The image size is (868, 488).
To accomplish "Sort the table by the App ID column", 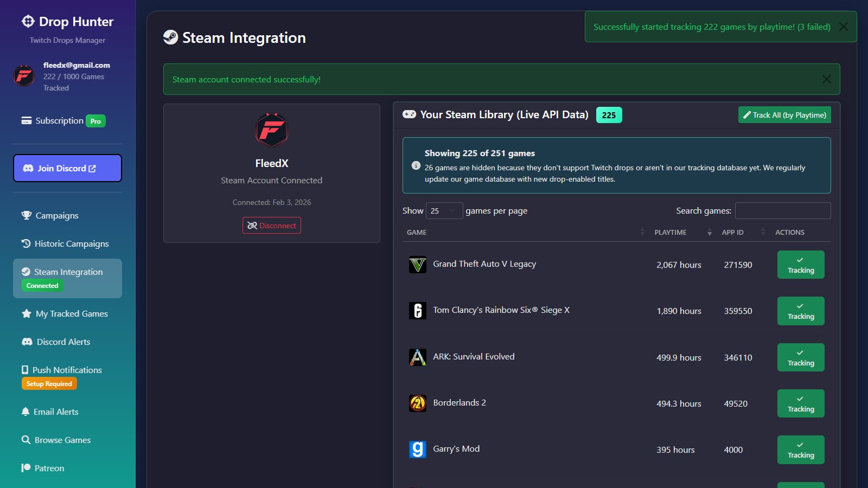I will tap(732, 232).
